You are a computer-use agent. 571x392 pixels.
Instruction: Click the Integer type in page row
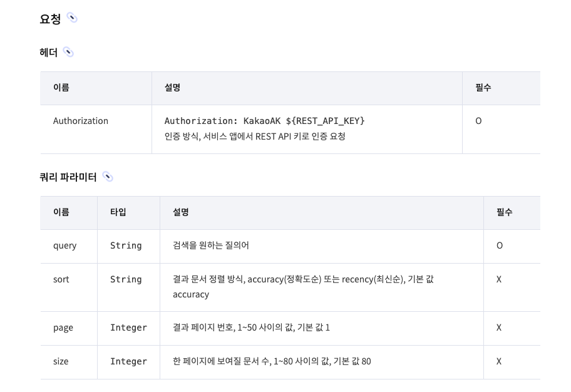pyautogui.click(x=128, y=328)
